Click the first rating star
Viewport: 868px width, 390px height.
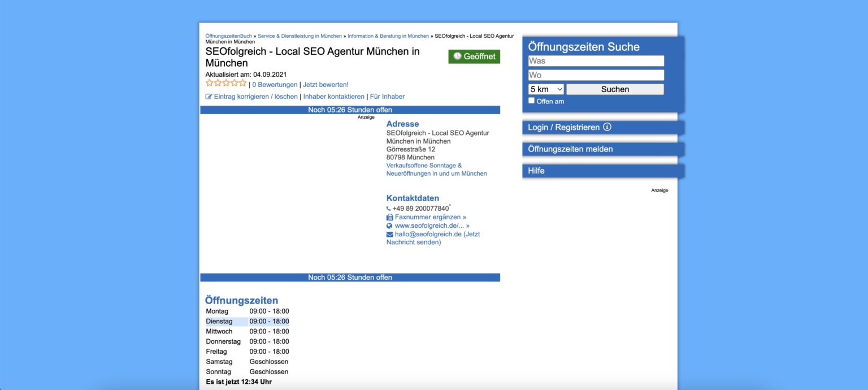pyautogui.click(x=210, y=83)
